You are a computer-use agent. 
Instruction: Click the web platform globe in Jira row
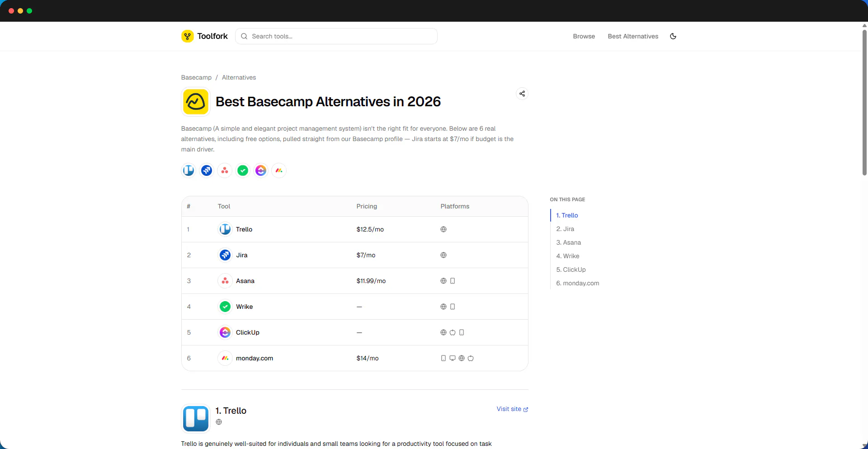point(443,255)
